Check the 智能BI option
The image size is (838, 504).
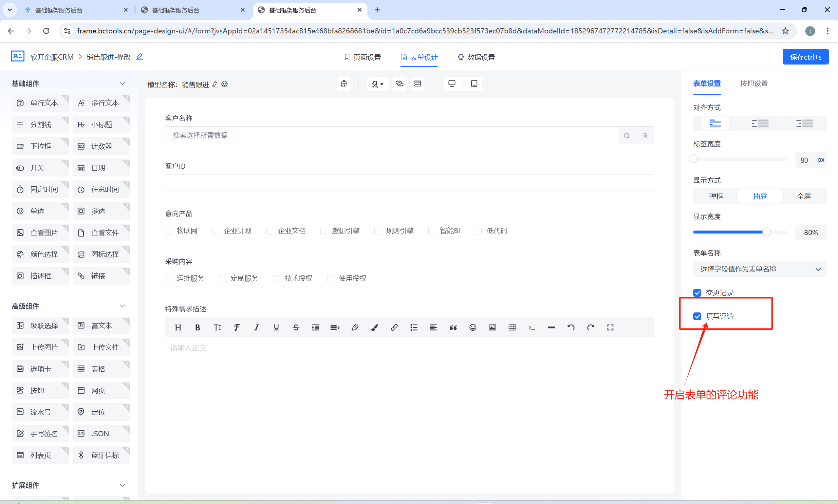[x=432, y=231]
